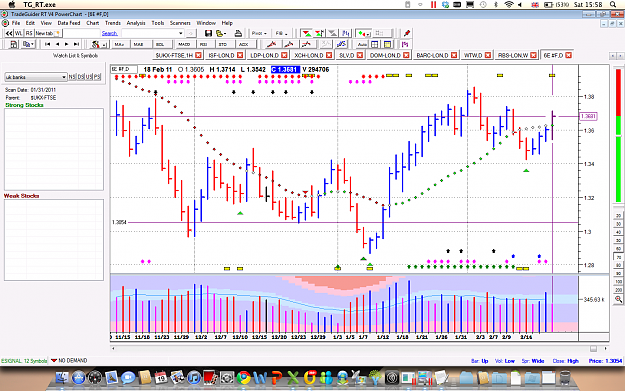The height and width of the screenshot is (391, 625).
Task: Click the 70 value on zoom scale
Action: click(618, 257)
